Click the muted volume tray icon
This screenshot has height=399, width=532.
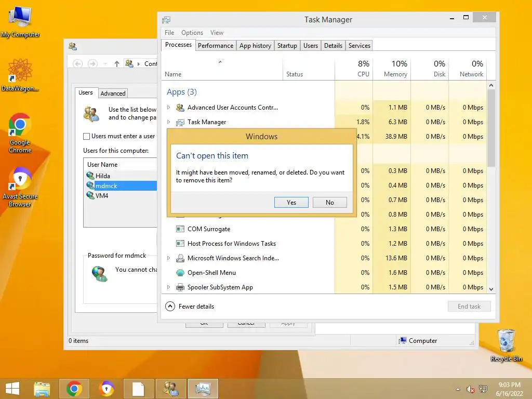pyautogui.click(x=470, y=389)
